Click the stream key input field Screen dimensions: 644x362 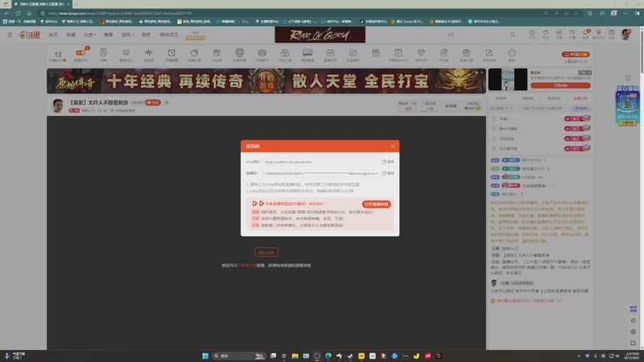pyautogui.click(x=321, y=173)
